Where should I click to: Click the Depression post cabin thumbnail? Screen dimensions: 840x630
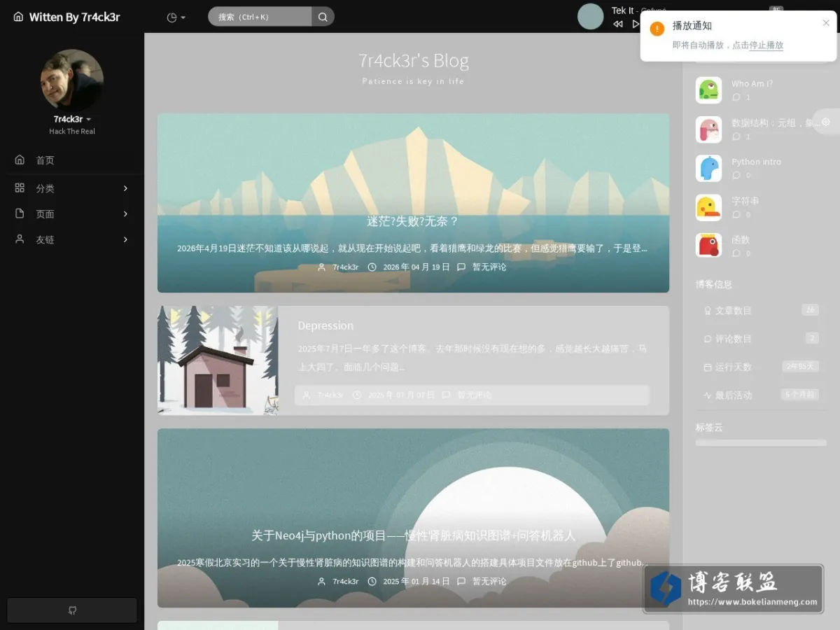218,360
